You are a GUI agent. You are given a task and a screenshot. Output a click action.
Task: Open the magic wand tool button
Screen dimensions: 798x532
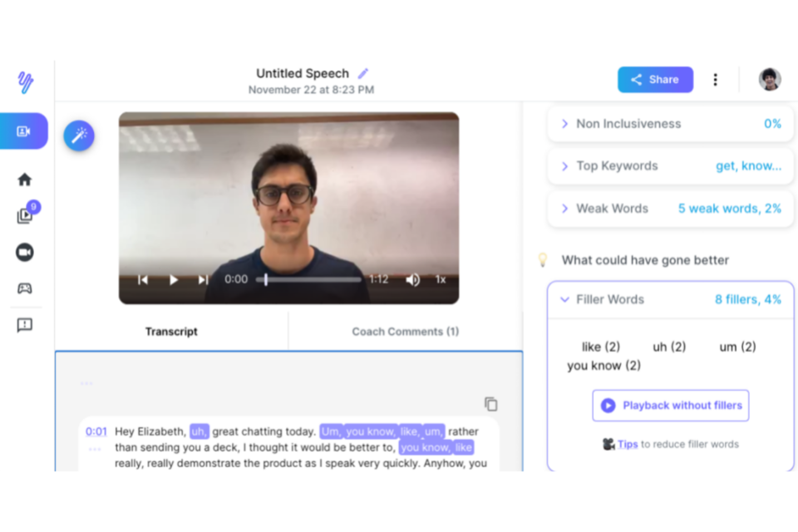pos(79,135)
